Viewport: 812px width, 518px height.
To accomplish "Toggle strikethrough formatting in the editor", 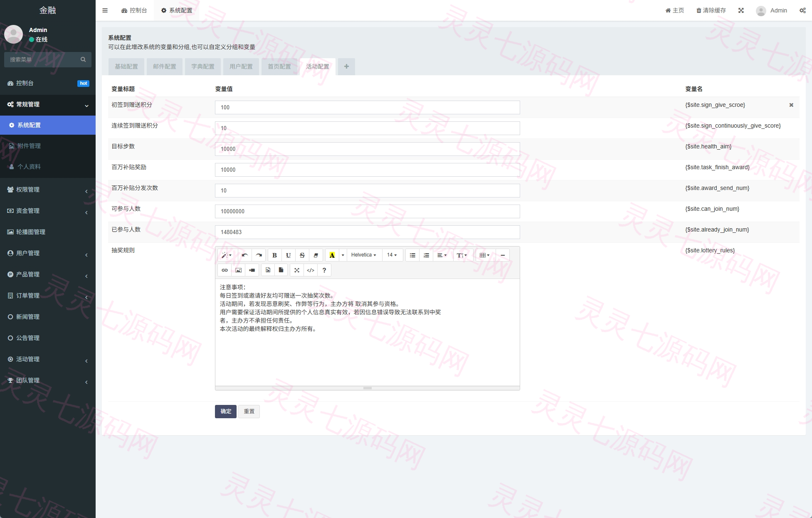I will 302,255.
